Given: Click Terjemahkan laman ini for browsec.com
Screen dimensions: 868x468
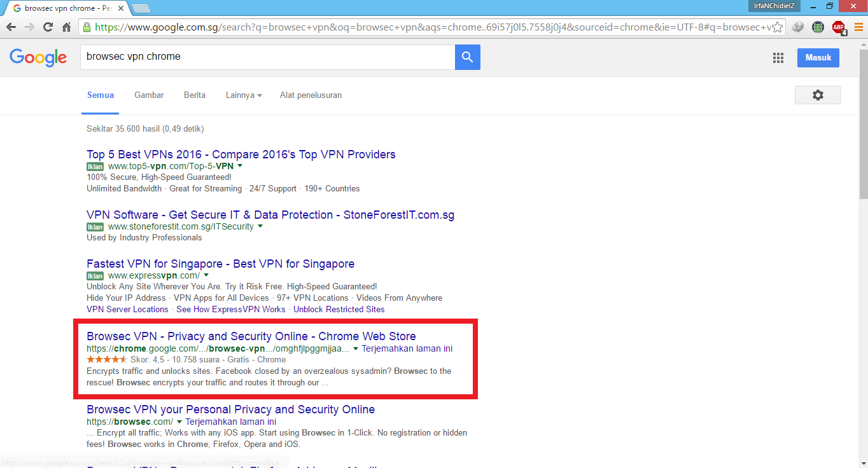Looking at the screenshot, I should pyautogui.click(x=231, y=422).
